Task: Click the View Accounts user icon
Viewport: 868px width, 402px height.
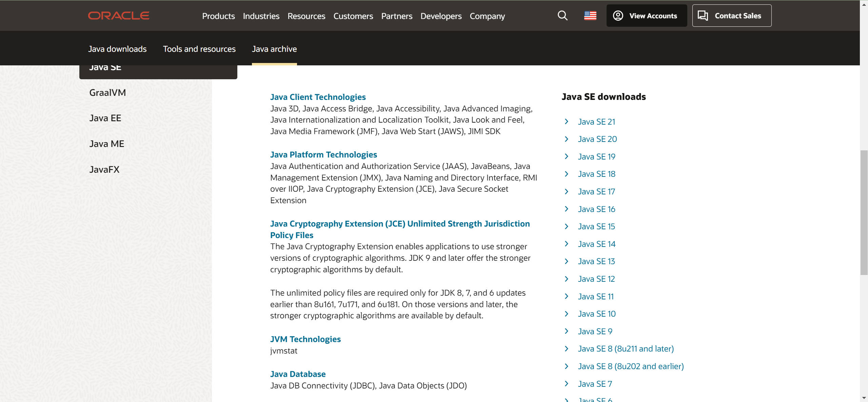Action: click(618, 16)
